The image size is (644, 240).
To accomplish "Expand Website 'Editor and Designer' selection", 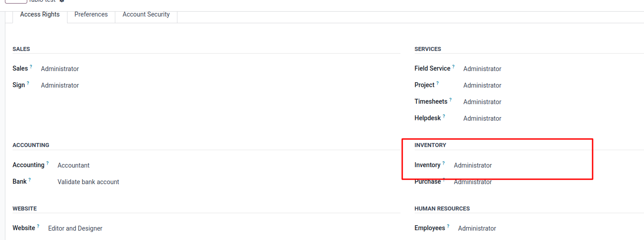I will click(x=75, y=228).
